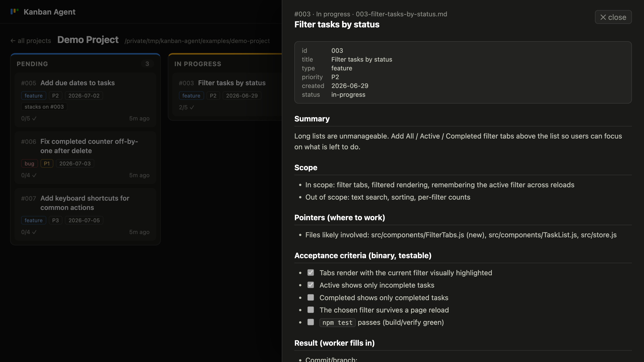
Task: Tick 'The chosen filter survives a page reload'
Action: click(311, 310)
